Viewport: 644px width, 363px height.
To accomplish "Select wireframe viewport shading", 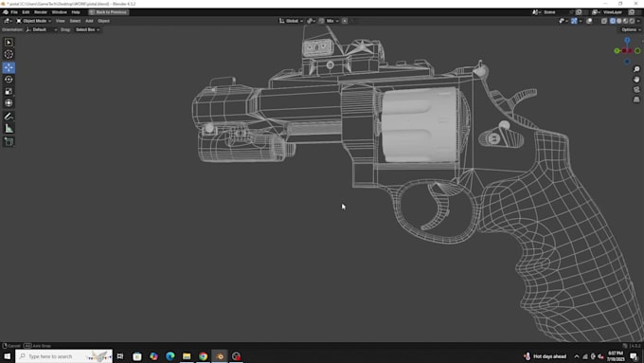I will (x=613, y=21).
